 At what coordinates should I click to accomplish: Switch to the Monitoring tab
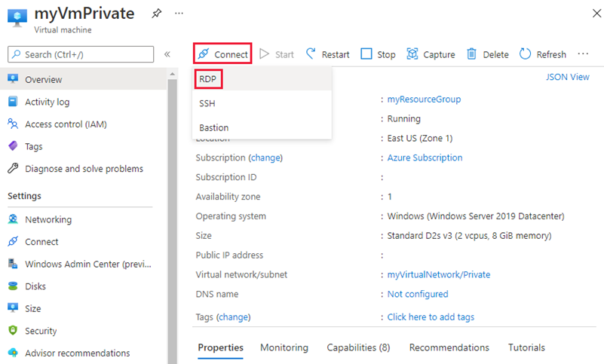(x=284, y=347)
